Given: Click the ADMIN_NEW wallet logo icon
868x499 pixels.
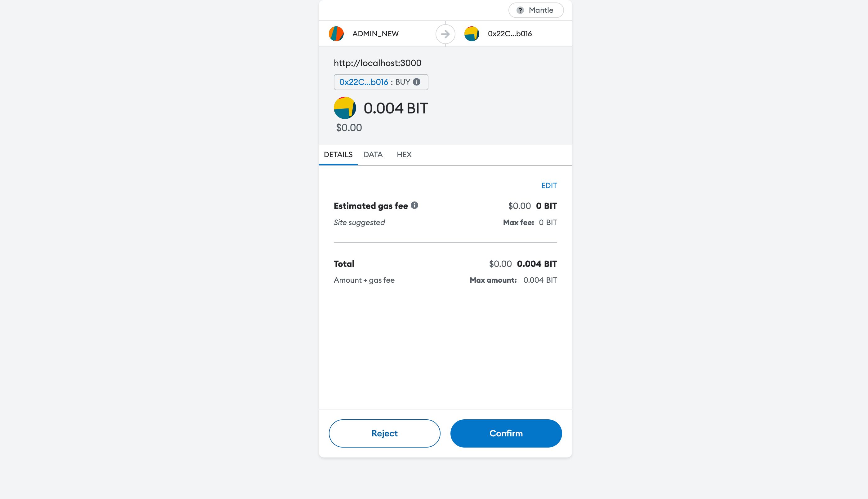Looking at the screenshot, I should 336,33.
